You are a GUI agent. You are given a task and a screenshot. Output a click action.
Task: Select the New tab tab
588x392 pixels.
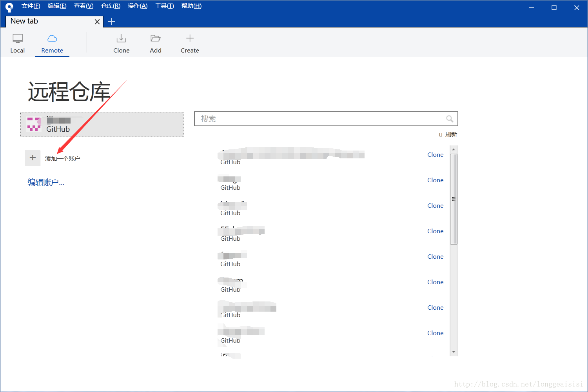pyautogui.click(x=54, y=22)
